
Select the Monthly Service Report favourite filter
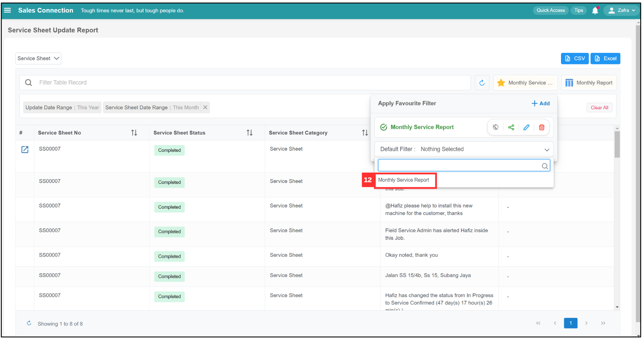pos(422,127)
